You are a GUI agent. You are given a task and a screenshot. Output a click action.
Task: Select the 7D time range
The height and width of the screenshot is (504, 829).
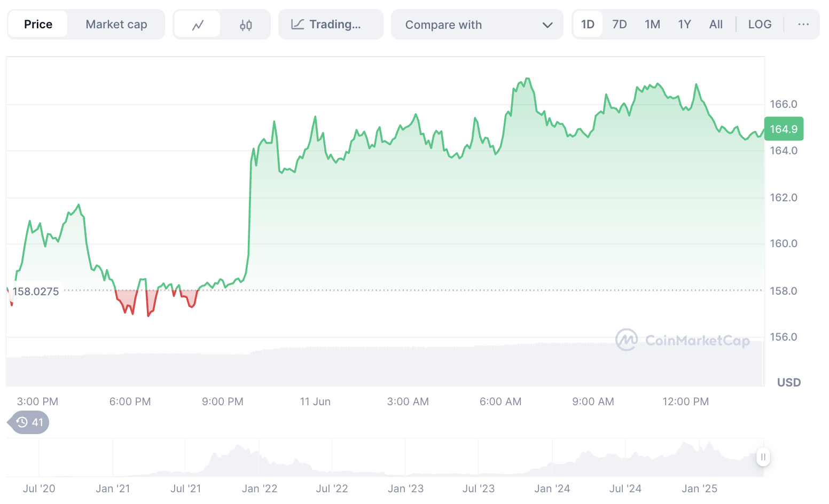tap(619, 25)
